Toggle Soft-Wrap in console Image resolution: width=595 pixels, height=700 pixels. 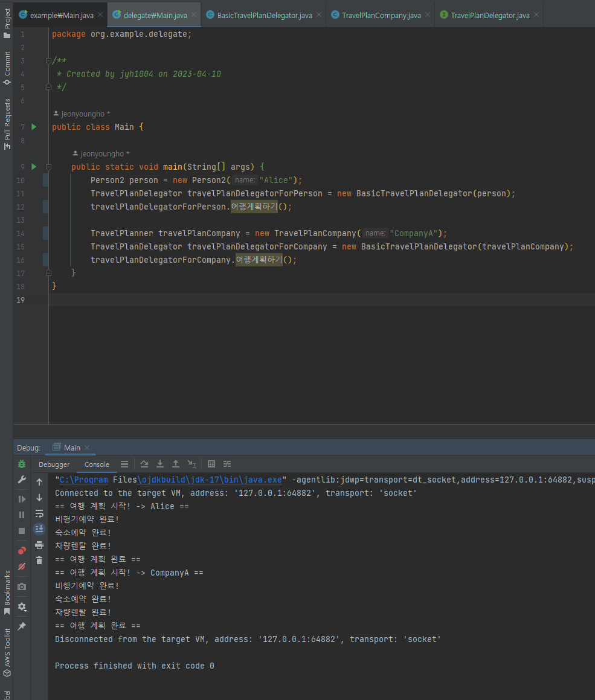pos(39,513)
